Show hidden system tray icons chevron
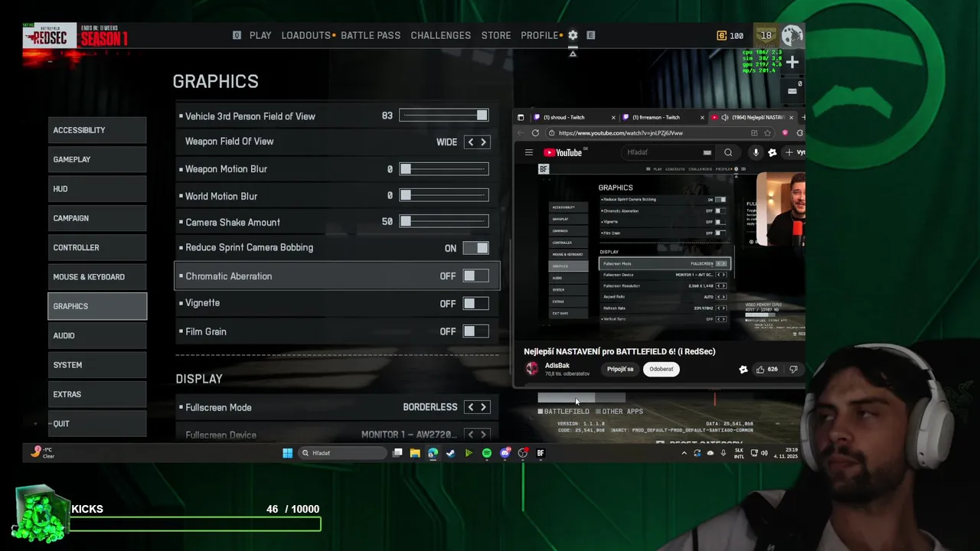The image size is (980, 551). pos(684,453)
